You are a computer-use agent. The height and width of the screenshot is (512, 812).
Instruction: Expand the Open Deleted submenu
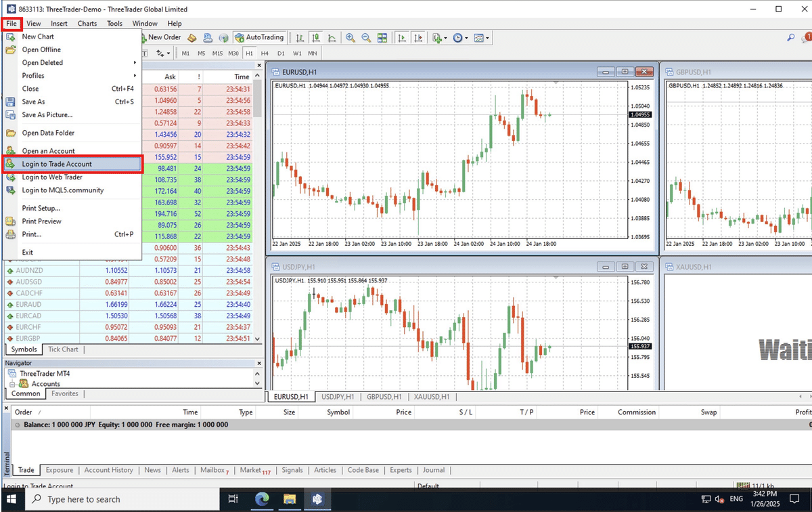pos(135,62)
